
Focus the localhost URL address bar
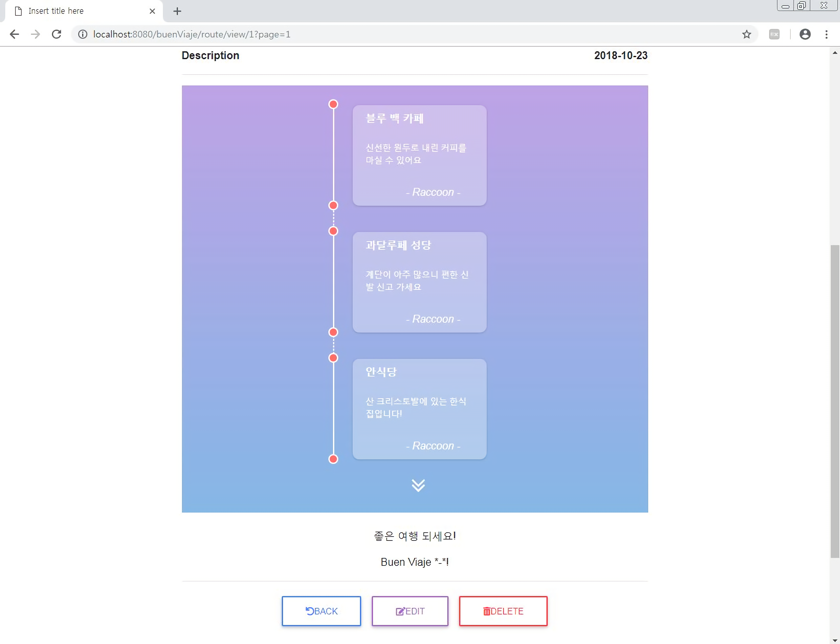[x=414, y=34]
